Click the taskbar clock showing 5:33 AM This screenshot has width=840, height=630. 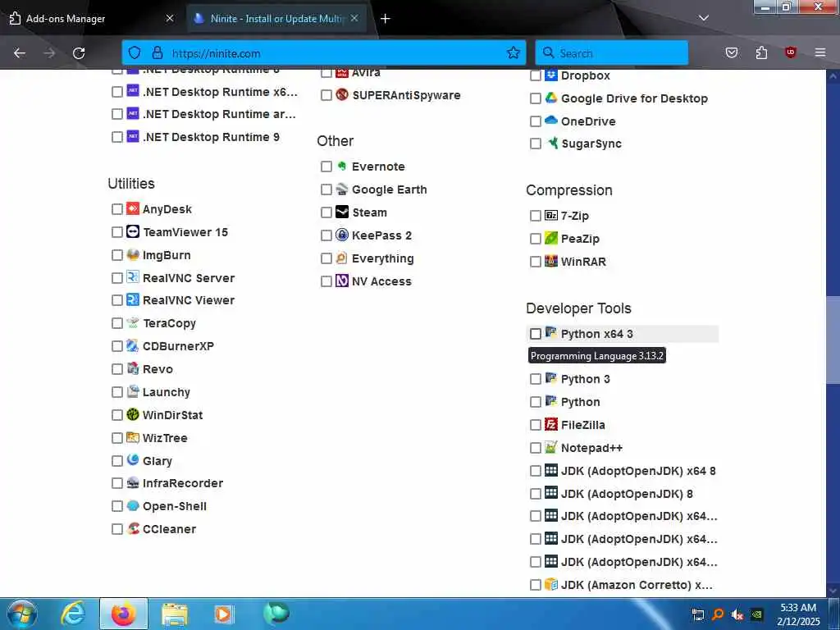(798, 614)
